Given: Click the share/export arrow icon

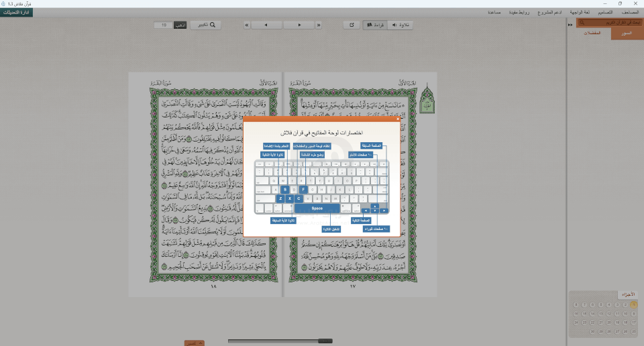Looking at the screenshot, I should click(x=352, y=25).
